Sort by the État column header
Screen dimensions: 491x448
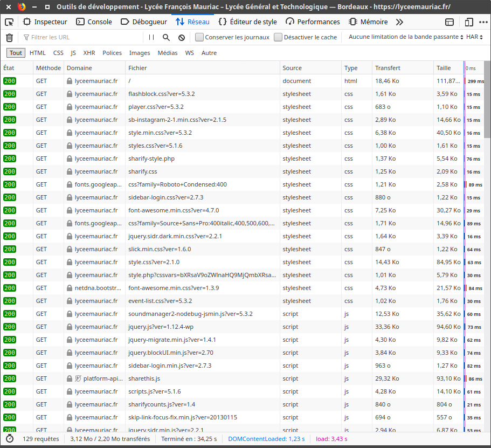pos(17,68)
